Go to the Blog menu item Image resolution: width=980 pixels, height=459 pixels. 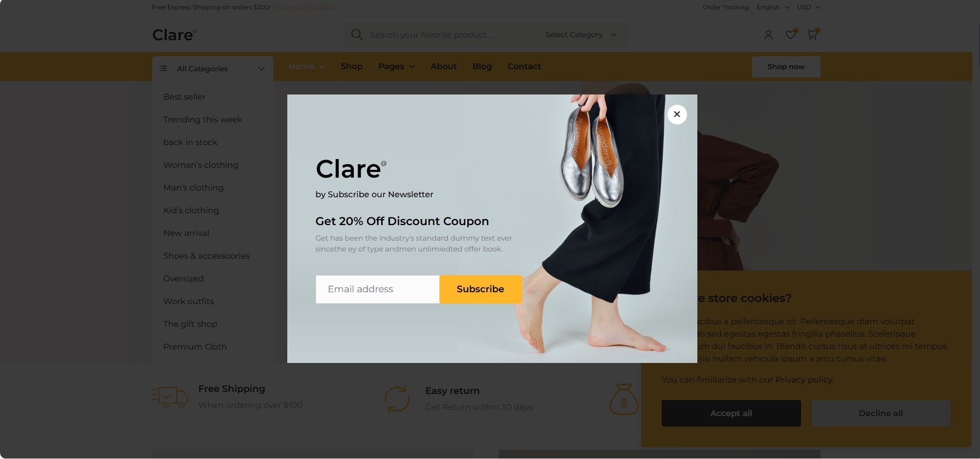(x=482, y=67)
